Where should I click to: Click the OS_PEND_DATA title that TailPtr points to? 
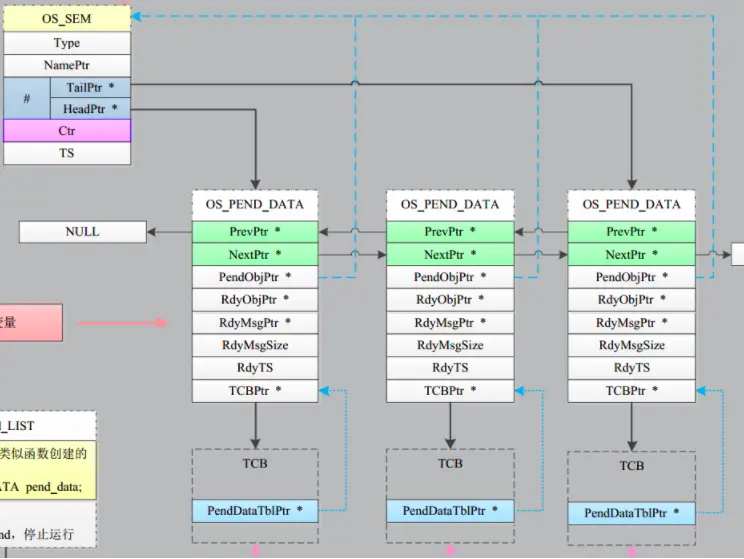[632, 205]
